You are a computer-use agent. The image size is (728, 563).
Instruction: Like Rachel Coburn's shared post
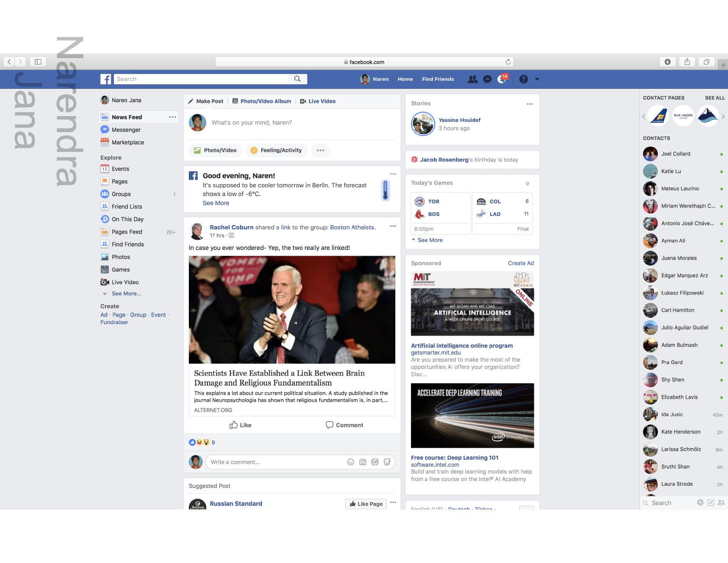click(240, 425)
